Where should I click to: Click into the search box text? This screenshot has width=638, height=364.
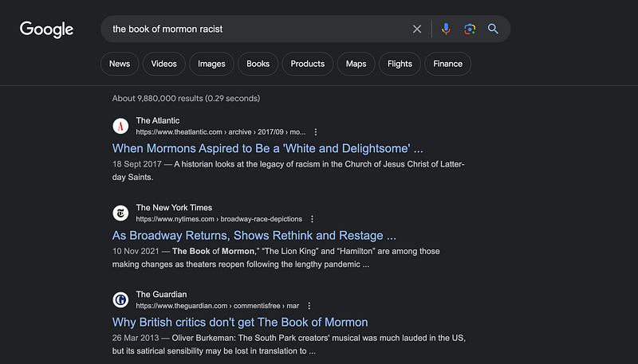[x=167, y=29]
